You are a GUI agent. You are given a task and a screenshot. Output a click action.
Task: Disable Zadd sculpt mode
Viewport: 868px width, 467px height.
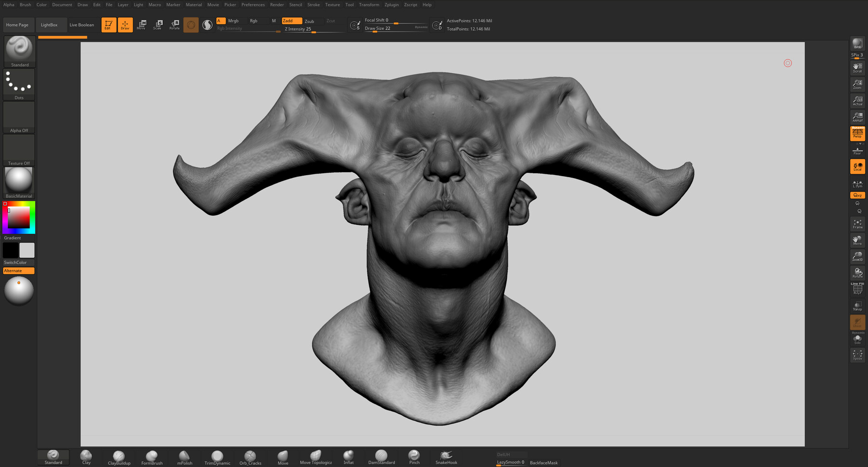click(291, 21)
